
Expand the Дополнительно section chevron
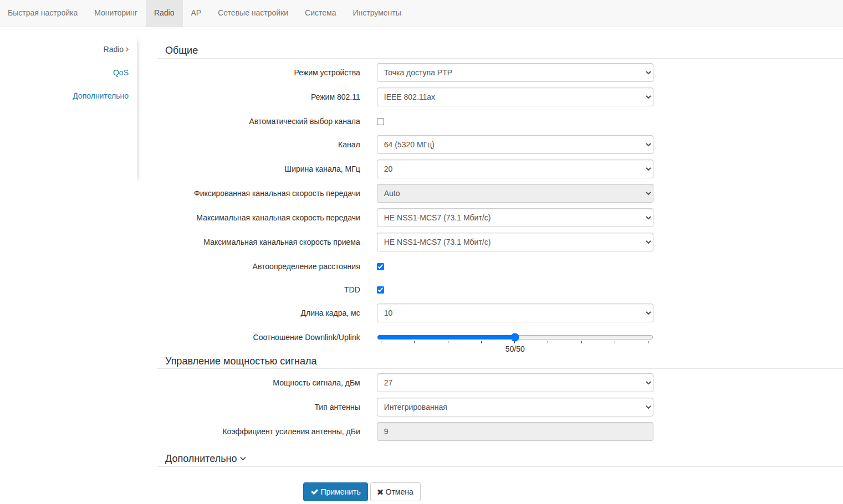tap(243, 459)
